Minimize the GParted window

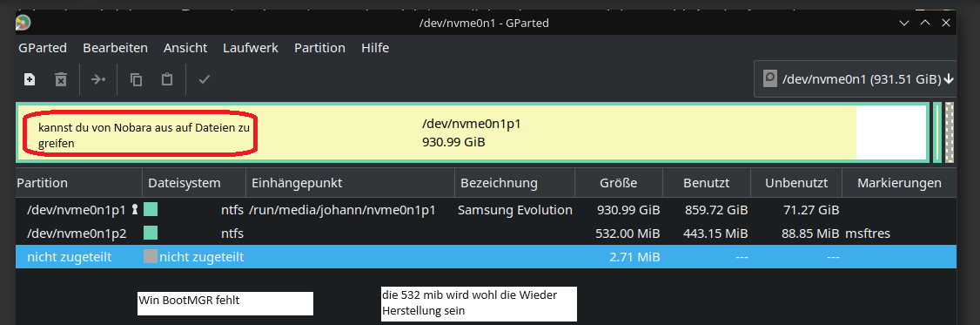903,24
